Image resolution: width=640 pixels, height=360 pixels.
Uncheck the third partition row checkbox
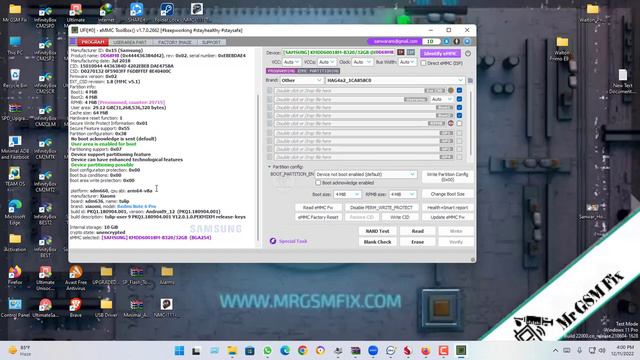pos(460,107)
